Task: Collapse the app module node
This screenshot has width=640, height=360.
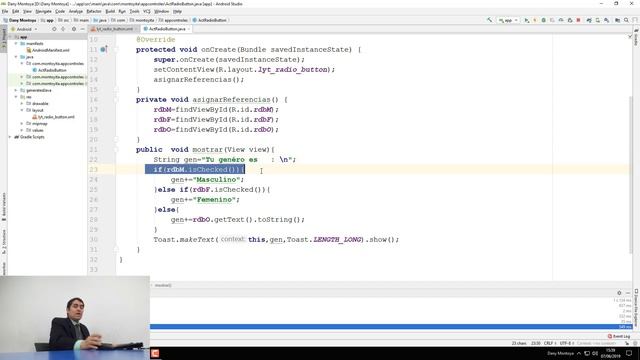Action: (x=11, y=37)
